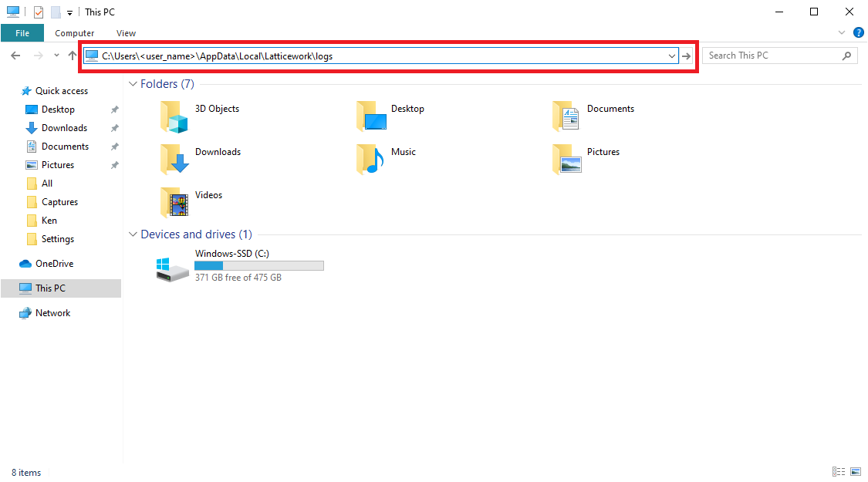
Task: Click the Forward navigation arrow
Action: [x=39, y=56]
